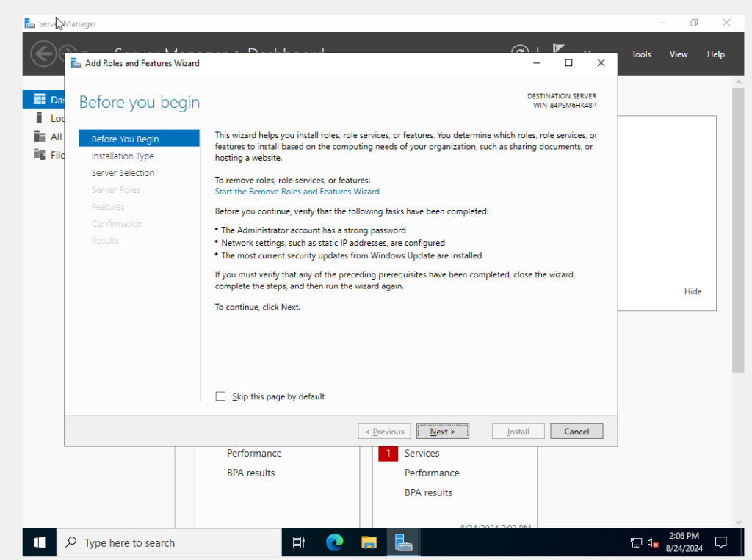This screenshot has height=560, width=752.
Task: Select Before You Begin step
Action: [x=139, y=139]
